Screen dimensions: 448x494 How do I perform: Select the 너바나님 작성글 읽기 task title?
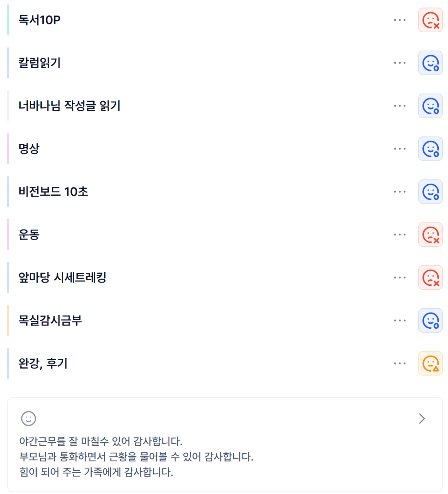(x=69, y=106)
